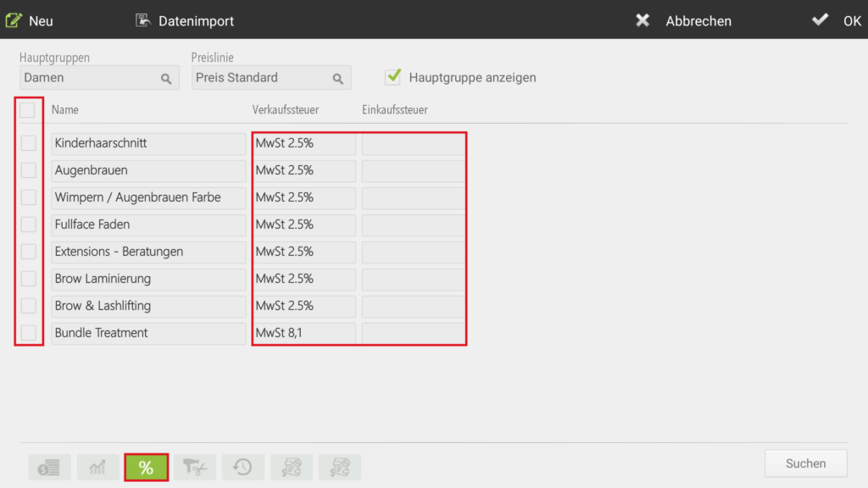Image resolution: width=868 pixels, height=488 pixels.
Task: Toggle the Hauptgruppe anzeigen checkbox
Action: [393, 77]
